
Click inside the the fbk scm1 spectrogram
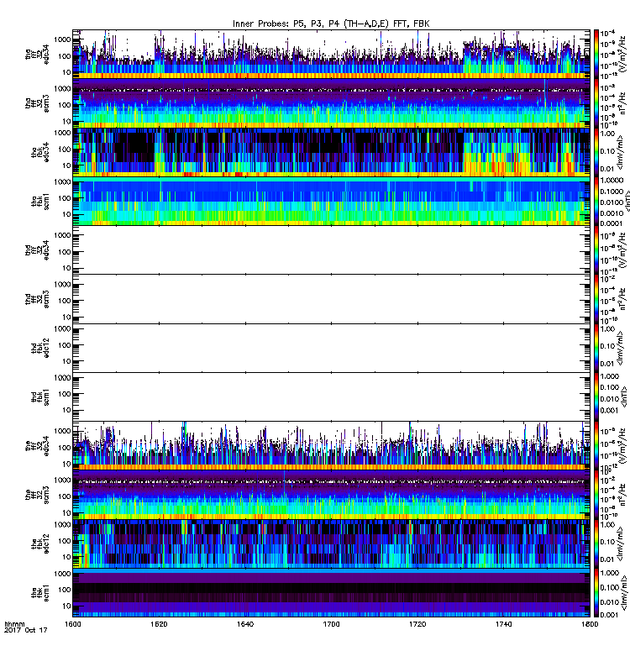pyautogui.click(x=331, y=593)
